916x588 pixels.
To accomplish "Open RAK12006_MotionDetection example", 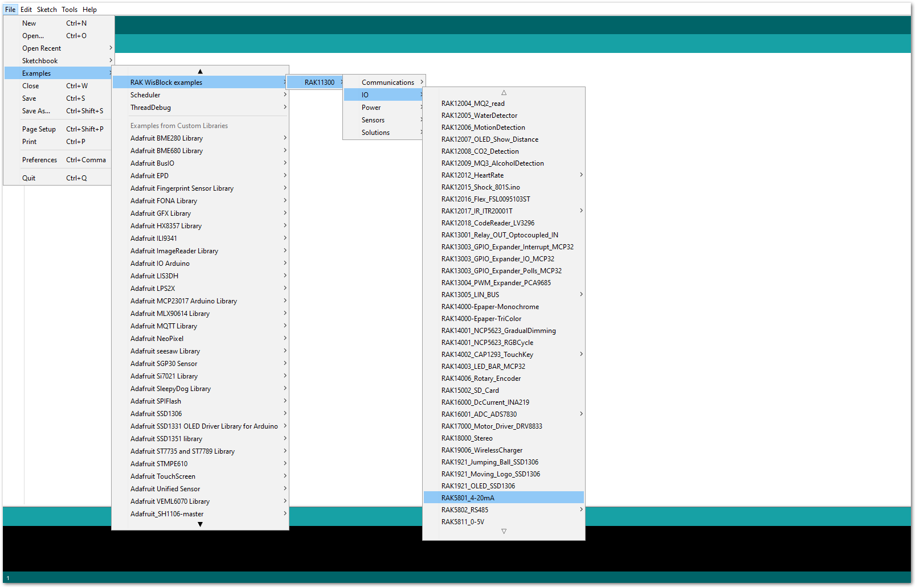I will coord(504,128).
